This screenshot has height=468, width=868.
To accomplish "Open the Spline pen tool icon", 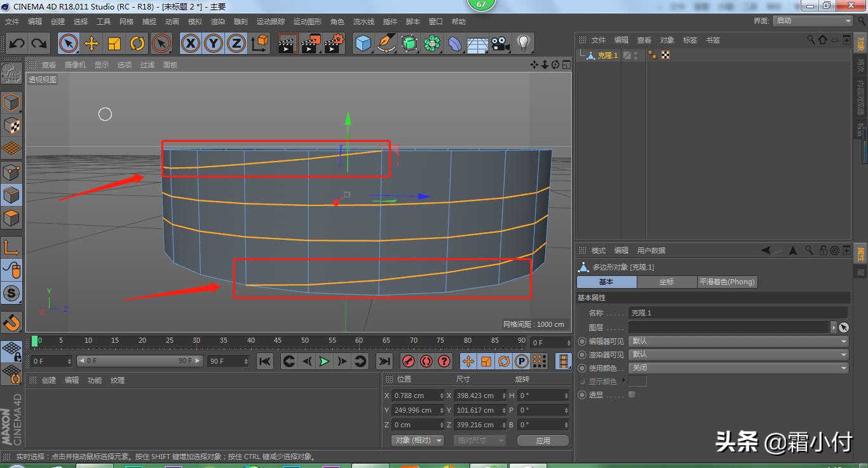I will pyautogui.click(x=385, y=43).
